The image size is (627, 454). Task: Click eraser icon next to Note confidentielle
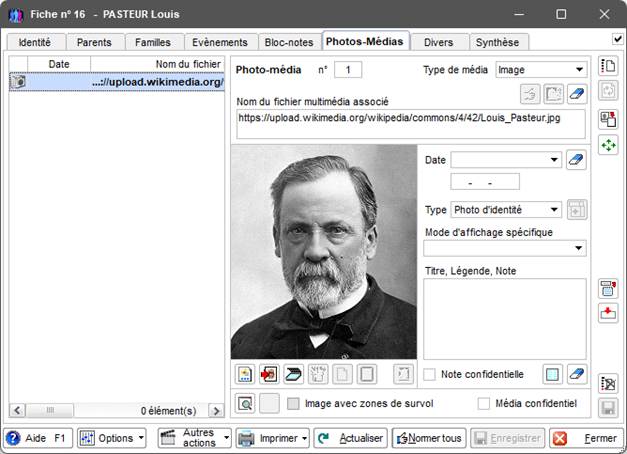coord(576,374)
